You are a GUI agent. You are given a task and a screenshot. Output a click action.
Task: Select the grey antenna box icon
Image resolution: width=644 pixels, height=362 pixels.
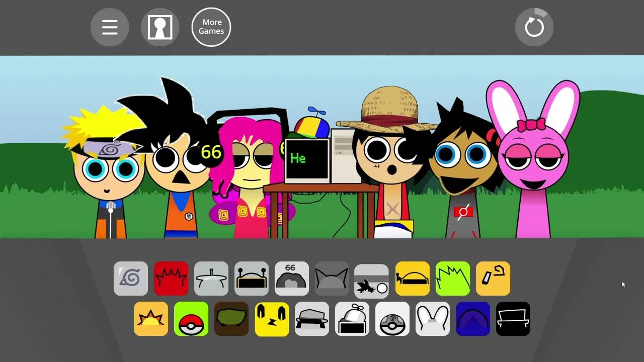[x=252, y=279]
